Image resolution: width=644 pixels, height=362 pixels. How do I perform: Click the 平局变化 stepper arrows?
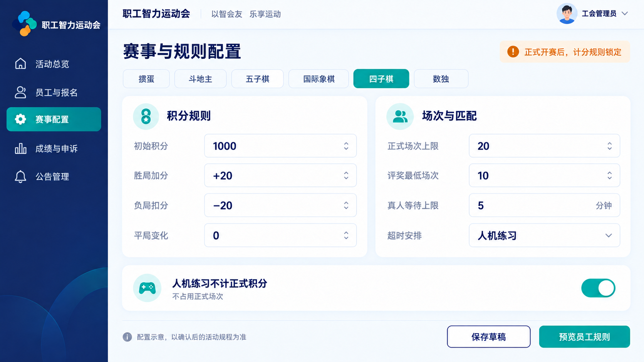pos(346,235)
